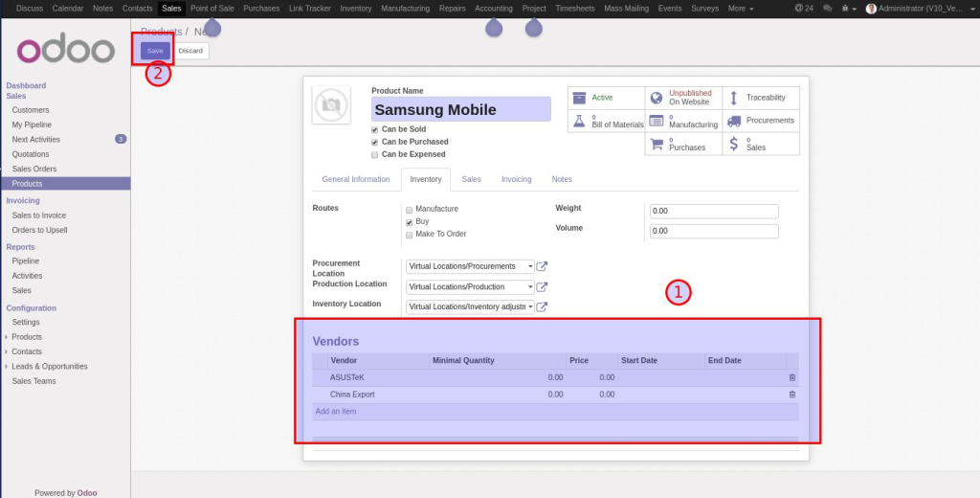Switch to the General Information tab
This screenshot has width=980, height=498.
356,179
